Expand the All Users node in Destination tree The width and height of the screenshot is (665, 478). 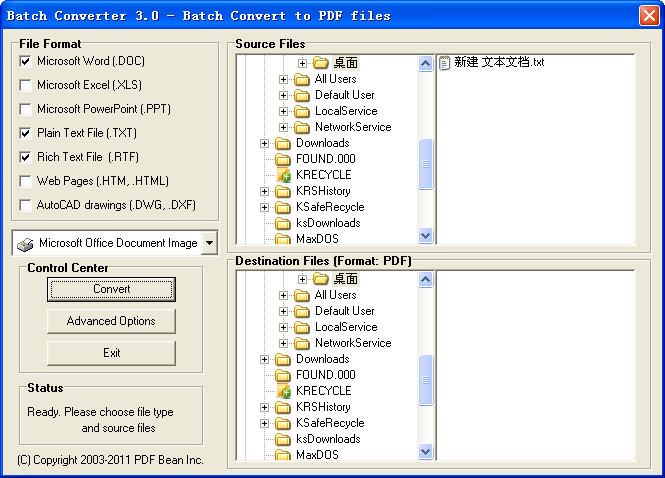[284, 295]
